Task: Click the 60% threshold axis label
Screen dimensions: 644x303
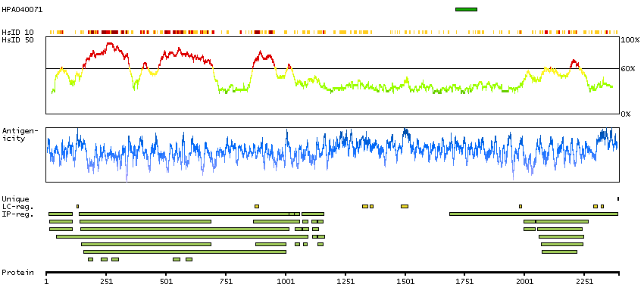Action: [630, 69]
